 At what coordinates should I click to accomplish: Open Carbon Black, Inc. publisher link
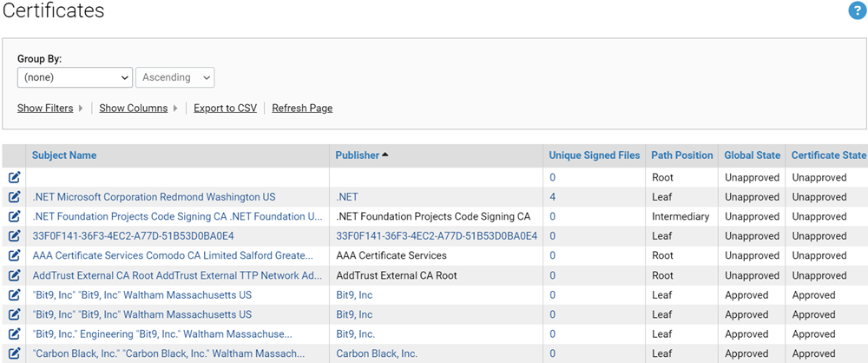377,353
